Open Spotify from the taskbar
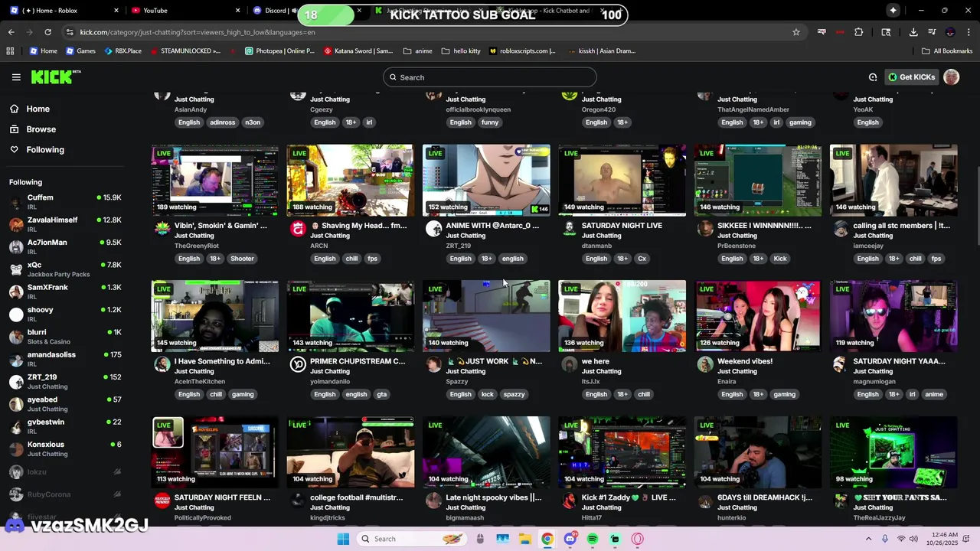980x551 pixels. (593, 539)
